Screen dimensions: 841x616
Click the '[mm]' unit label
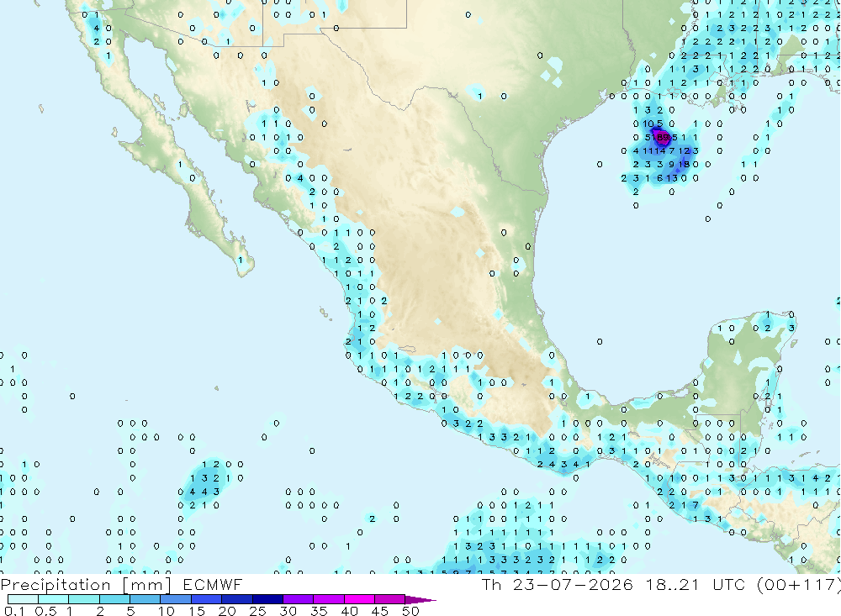147,585
